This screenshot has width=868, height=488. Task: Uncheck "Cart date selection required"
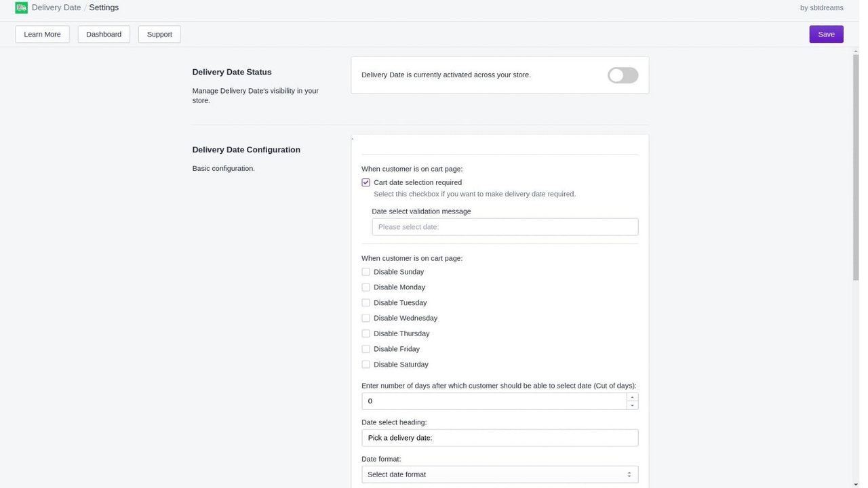[366, 182]
